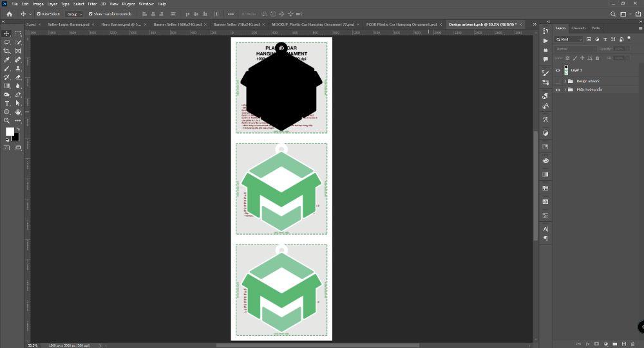Screen dimensions: 644x348
Task: Switch to the Paths tab
Action: pos(596,28)
